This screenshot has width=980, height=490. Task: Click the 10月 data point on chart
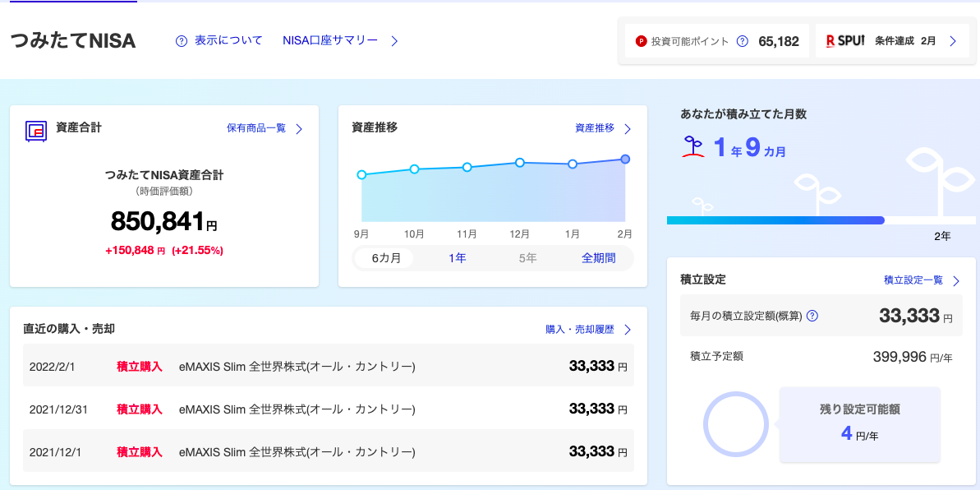point(414,169)
